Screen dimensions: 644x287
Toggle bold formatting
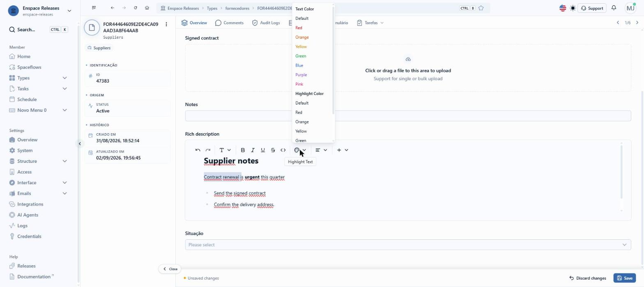click(243, 150)
